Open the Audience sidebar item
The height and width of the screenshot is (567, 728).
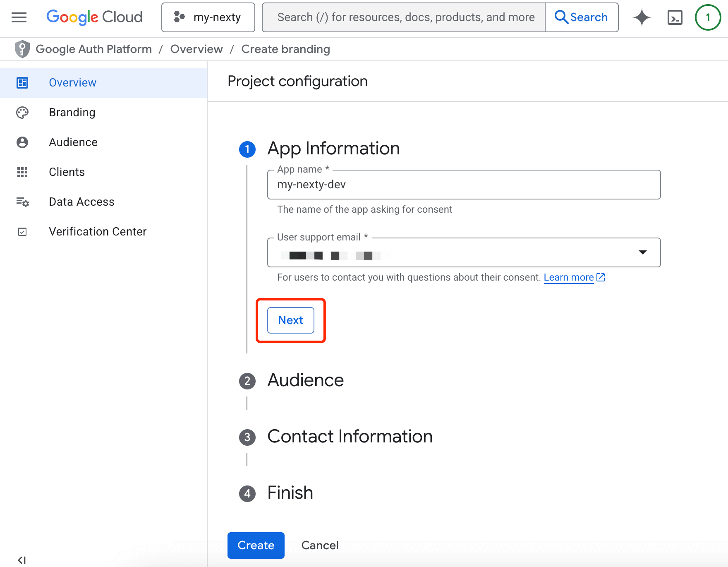coord(103,142)
